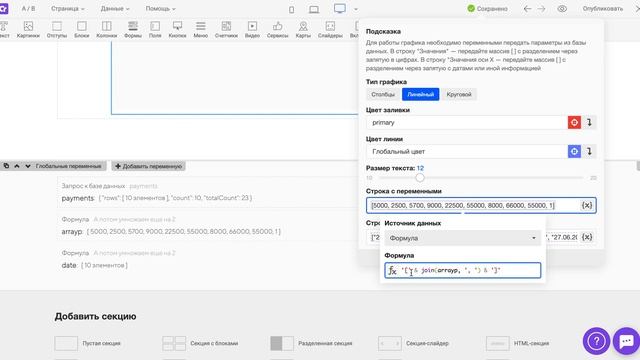Select the Карты maps tool
This screenshot has width=640, height=360.
click(x=303, y=29)
